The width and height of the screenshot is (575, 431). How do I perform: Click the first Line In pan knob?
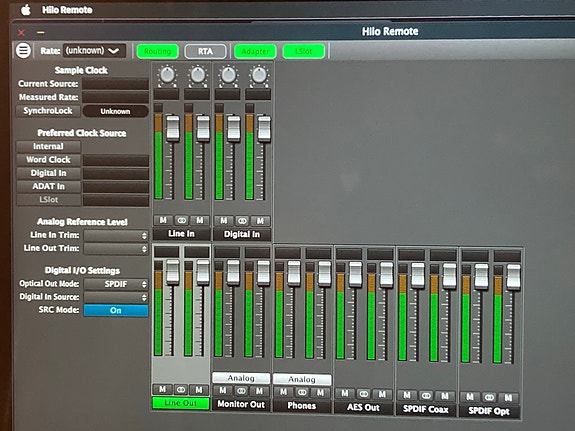[168, 75]
